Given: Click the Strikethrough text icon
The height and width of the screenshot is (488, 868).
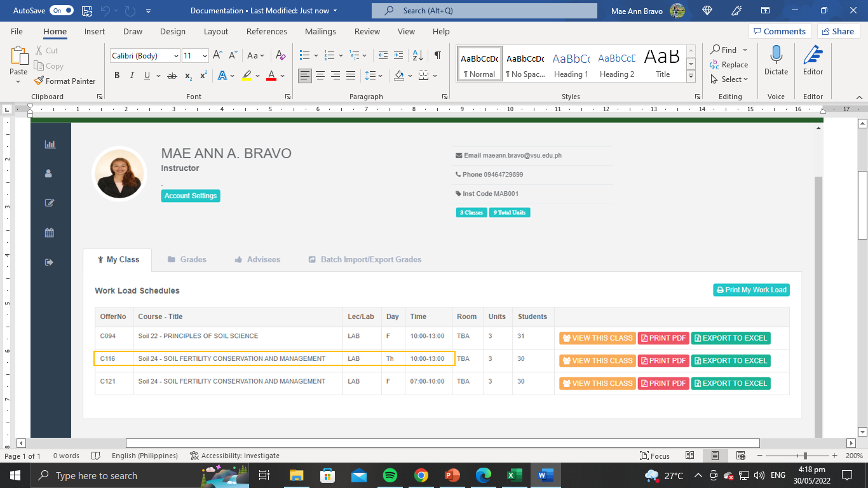Looking at the screenshot, I should (172, 76).
